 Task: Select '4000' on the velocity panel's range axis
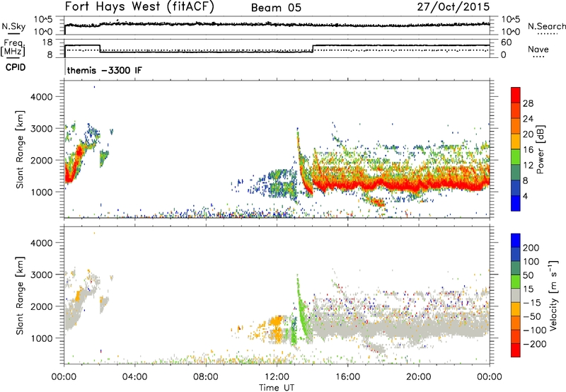pos(42,243)
